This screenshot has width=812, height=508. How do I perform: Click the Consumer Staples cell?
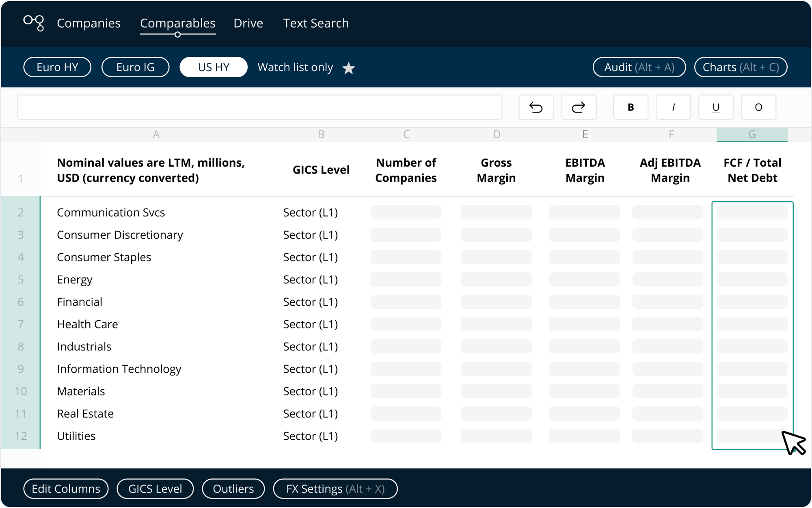[x=104, y=257]
